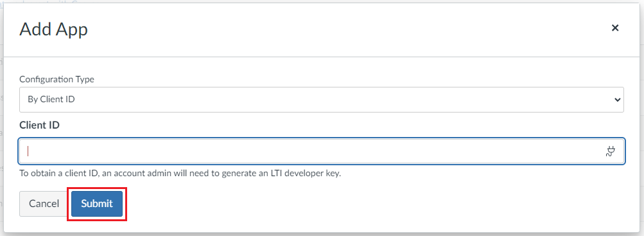Screen dimensions: 644x236
Task: Click the Configuration Type label
Action: point(57,79)
